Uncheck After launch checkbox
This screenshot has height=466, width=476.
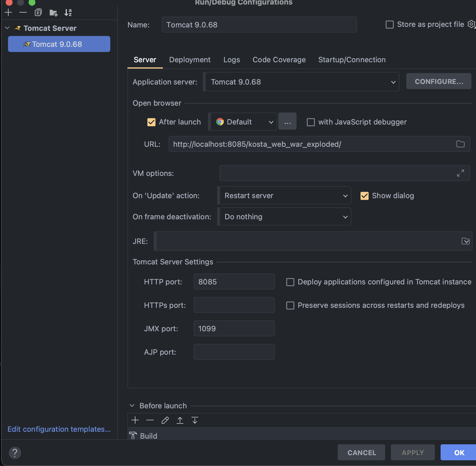pos(151,122)
